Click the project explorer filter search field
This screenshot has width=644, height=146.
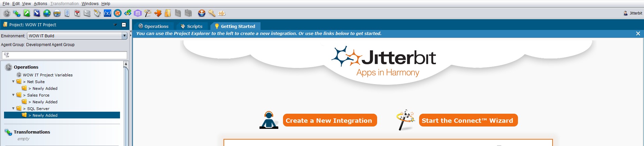point(67,55)
